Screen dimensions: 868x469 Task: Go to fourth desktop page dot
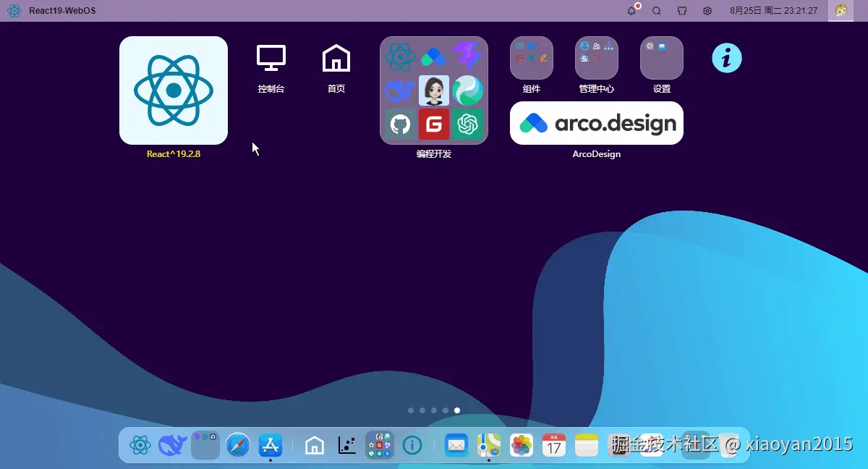(x=446, y=410)
